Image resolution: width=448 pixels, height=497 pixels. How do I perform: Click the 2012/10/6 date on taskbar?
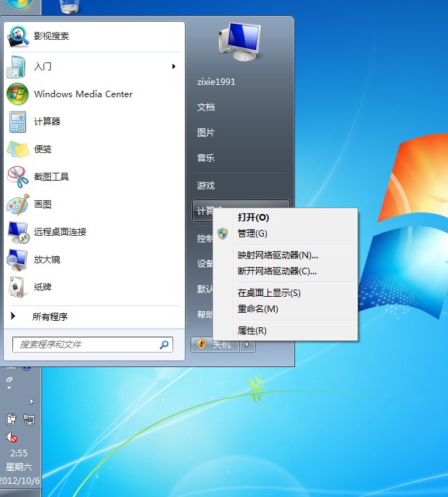pos(20,480)
